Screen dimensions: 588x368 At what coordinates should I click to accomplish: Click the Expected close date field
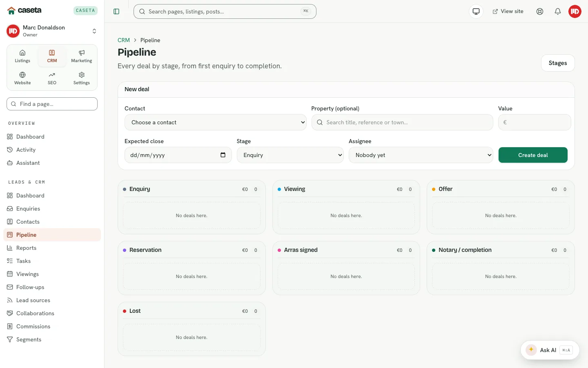click(178, 155)
